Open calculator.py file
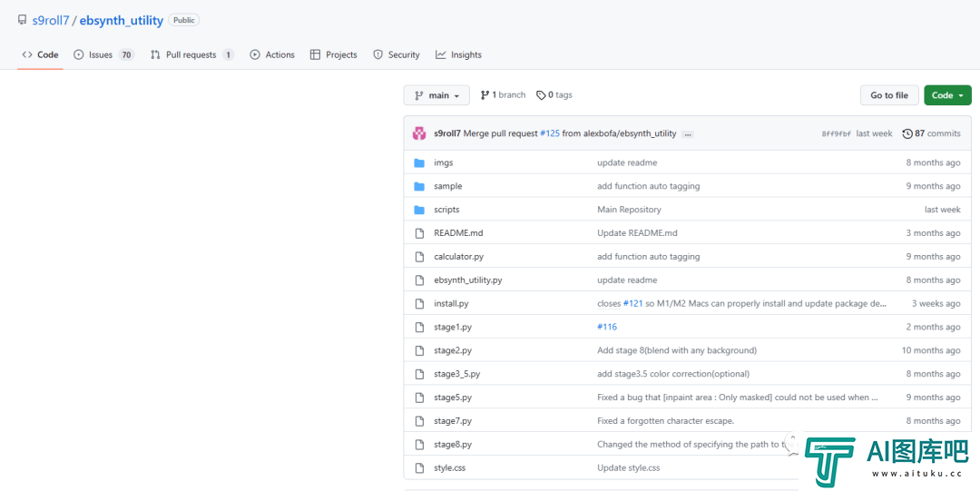This screenshot has width=980, height=491. point(459,257)
